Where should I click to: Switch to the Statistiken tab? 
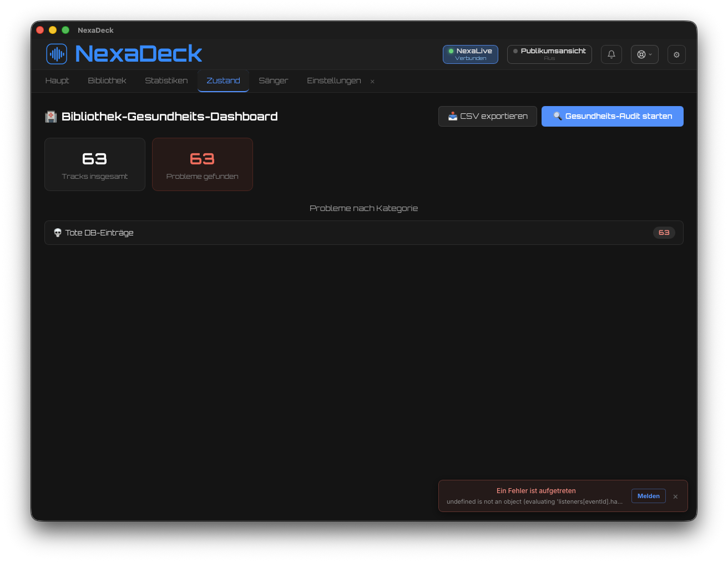click(x=166, y=81)
